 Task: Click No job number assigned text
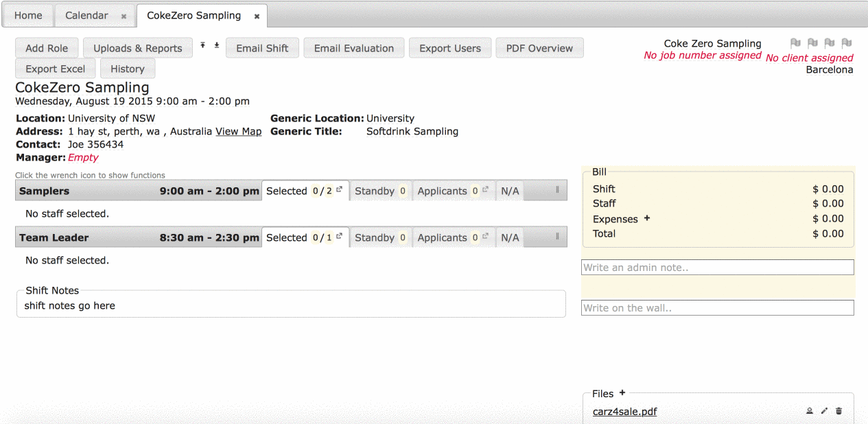[x=703, y=56]
